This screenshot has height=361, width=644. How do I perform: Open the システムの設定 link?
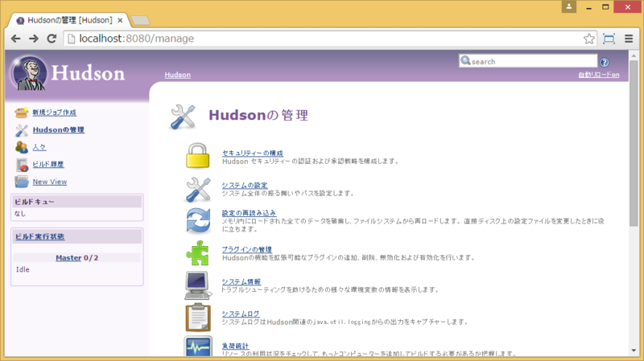click(x=245, y=186)
